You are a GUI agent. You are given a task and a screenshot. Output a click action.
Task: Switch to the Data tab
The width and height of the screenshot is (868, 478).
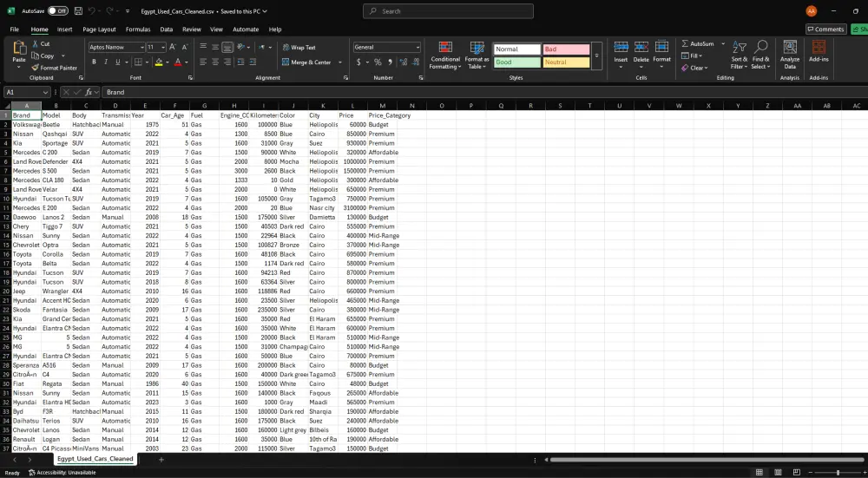pos(166,29)
